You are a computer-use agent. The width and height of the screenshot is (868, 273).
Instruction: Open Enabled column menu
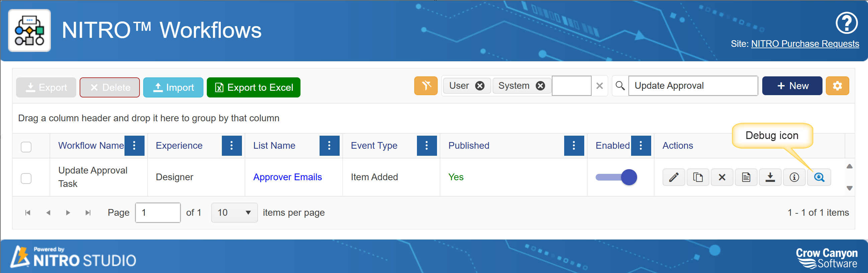pyautogui.click(x=641, y=145)
